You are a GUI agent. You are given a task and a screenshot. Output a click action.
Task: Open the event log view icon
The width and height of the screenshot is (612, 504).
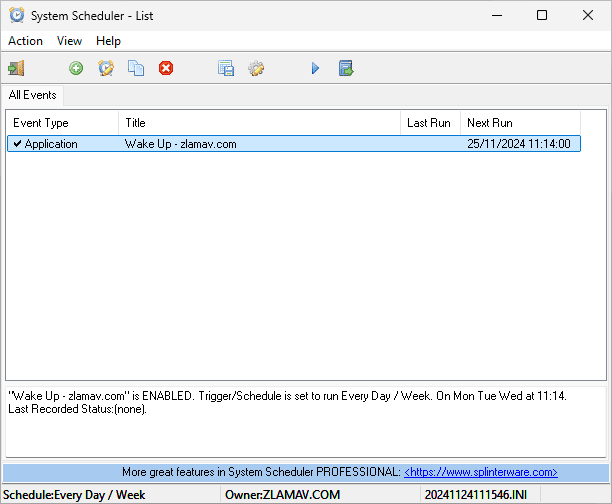tap(226, 68)
